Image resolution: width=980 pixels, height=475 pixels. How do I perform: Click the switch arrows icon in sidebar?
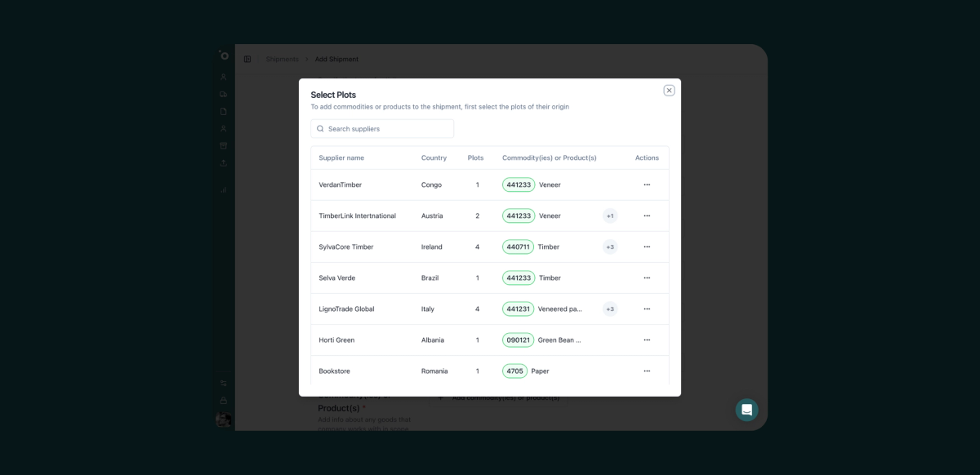tap(223, 383)
